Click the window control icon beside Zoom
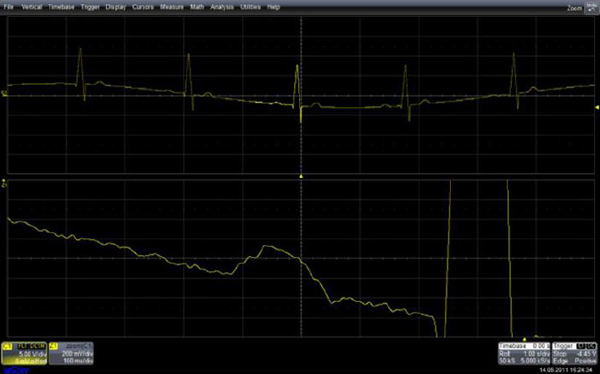 590,8
